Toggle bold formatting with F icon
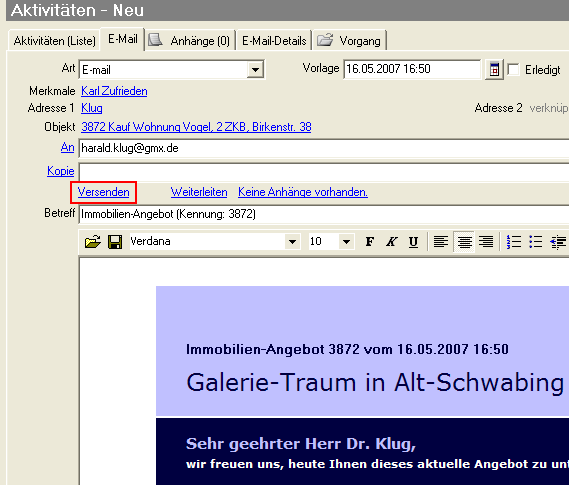 pos(370,242)
